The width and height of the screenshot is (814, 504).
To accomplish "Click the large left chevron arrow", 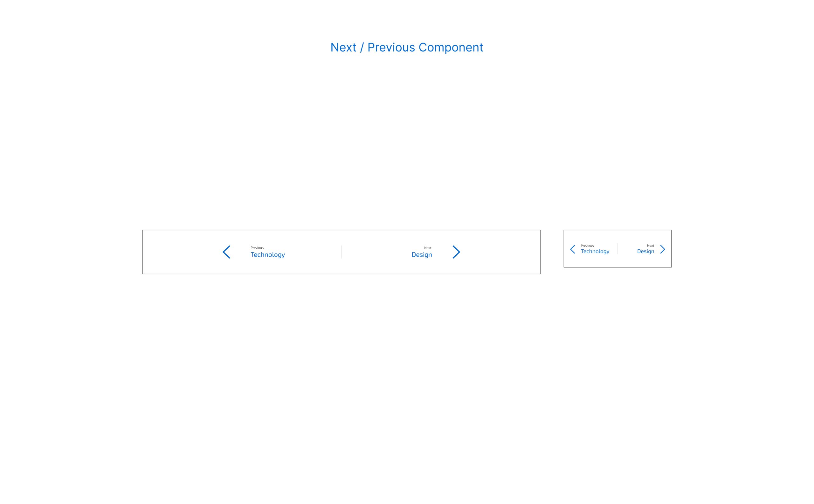I will click(226, 252).
